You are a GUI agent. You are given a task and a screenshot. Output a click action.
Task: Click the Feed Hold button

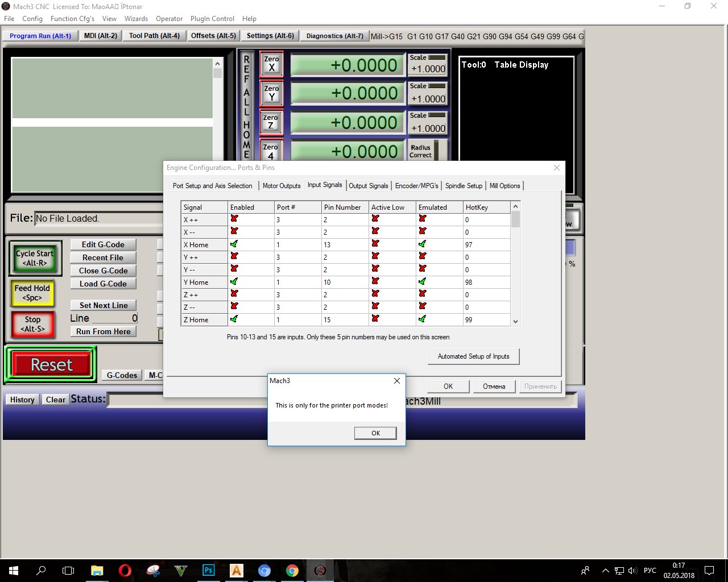[x=32, y=293]
